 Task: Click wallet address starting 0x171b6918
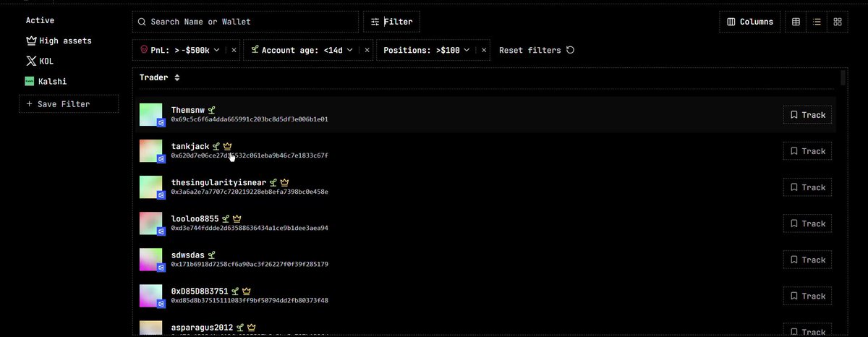(x=250, y=264)
